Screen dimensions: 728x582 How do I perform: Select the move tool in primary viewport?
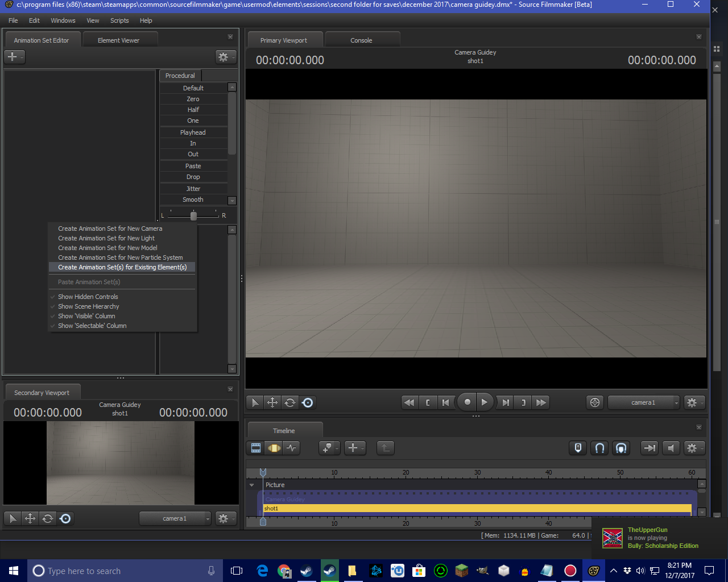click(272, 402)
